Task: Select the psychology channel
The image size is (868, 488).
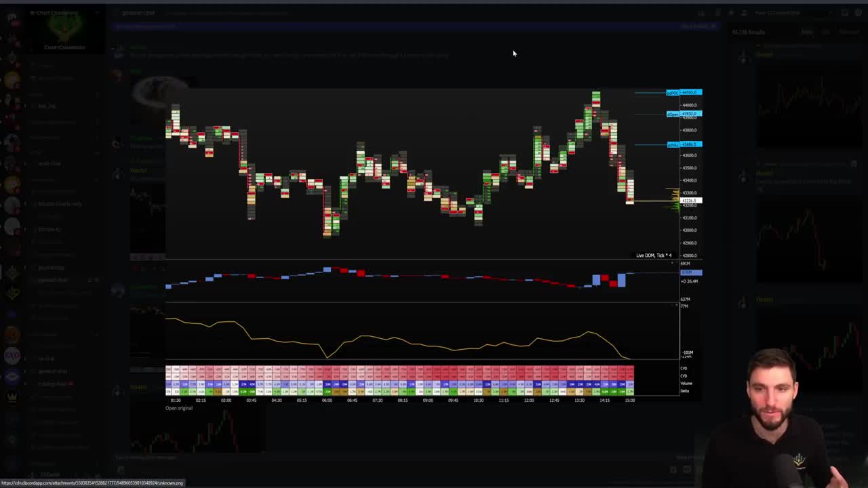Action: (x=52, y=267)
